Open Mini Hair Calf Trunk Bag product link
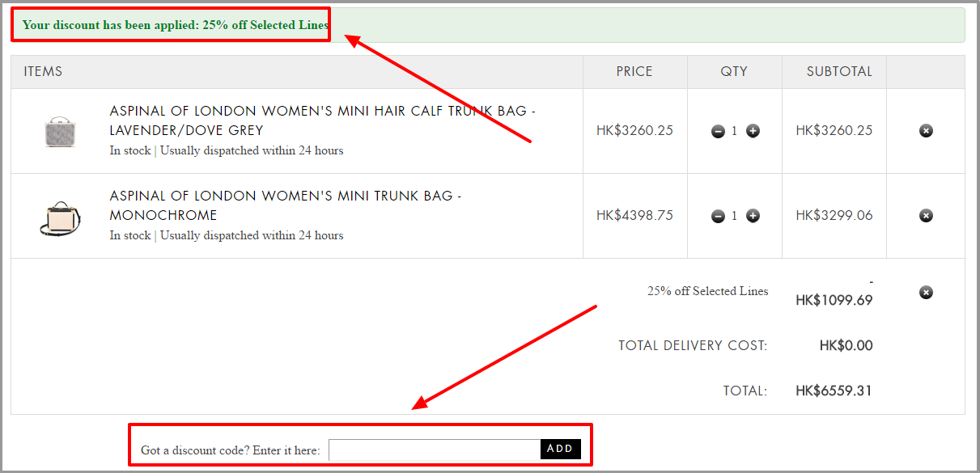 [322, 120]
